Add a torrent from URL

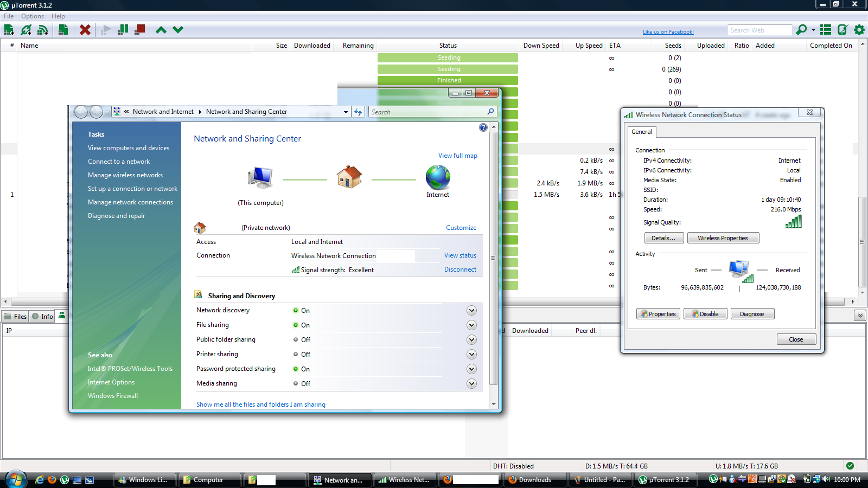pyautogui.click(x=26, y=30)
